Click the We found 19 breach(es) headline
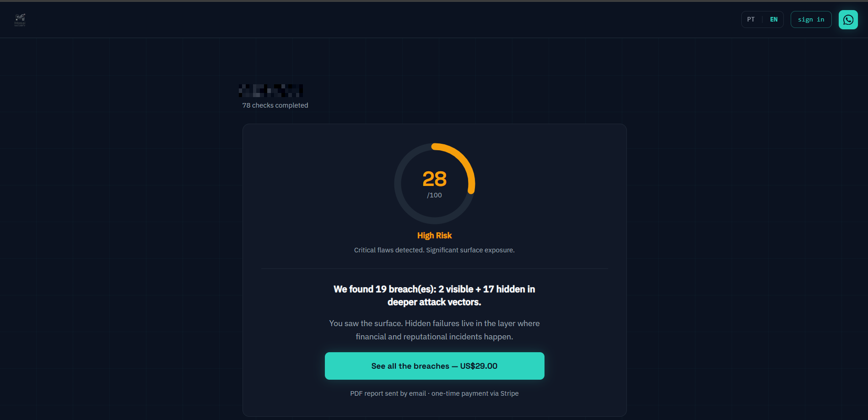Screen dimensions: 868x420 [434, 295]
